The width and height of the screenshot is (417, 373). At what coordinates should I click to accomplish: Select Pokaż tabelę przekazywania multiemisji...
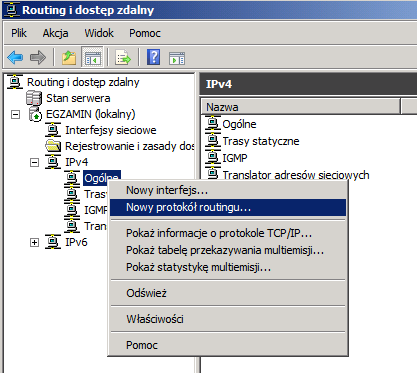coord(228,250)
